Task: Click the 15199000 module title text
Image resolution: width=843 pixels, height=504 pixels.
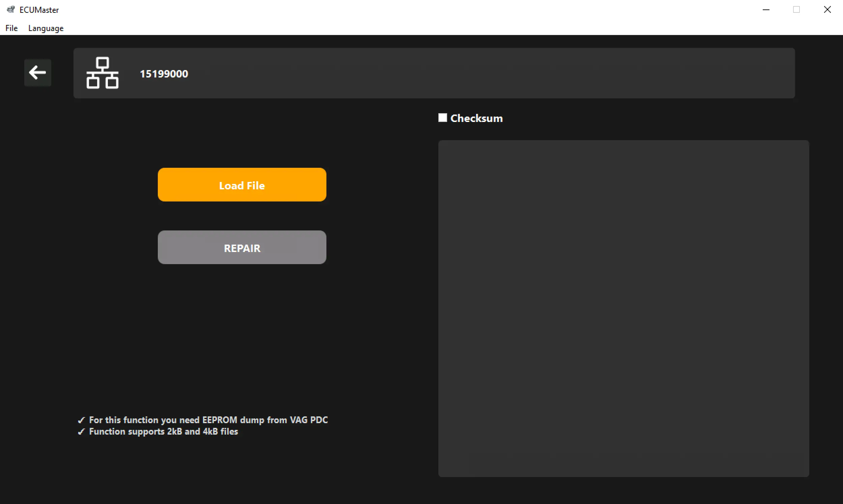Action: coord(164,74)
